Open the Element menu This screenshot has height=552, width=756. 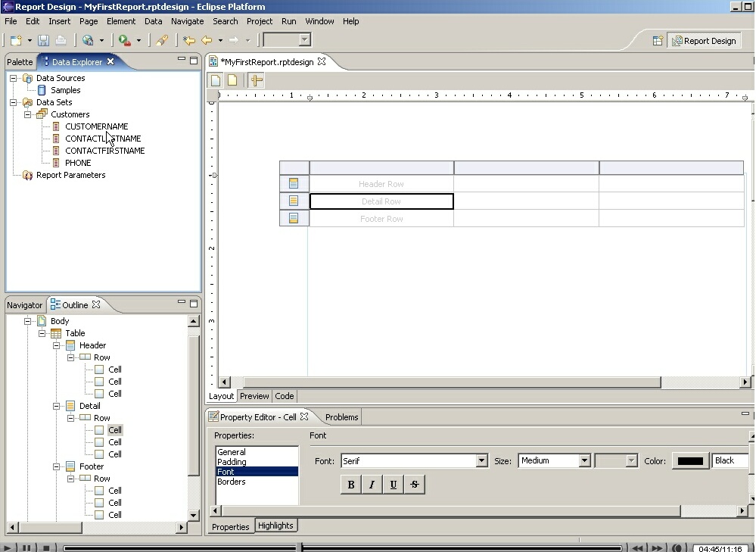click(121, 21)
